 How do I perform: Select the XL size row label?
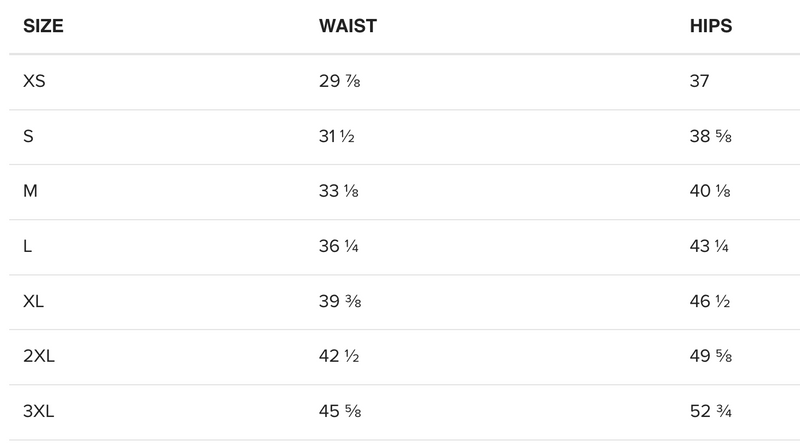coord(33,302)
